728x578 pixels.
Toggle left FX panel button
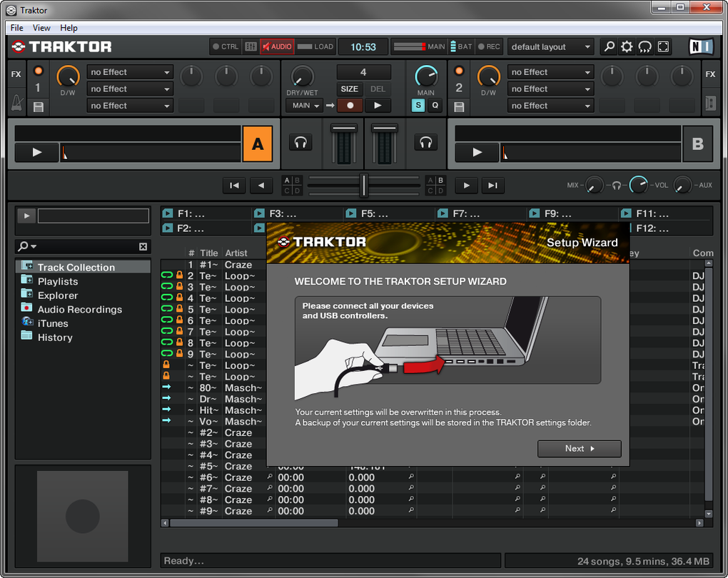click(16, 73)
